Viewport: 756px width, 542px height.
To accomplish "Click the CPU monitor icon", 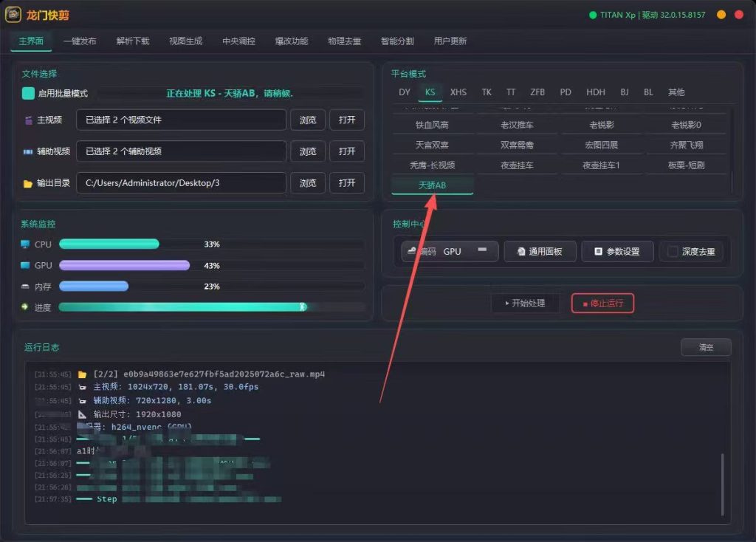I will (25, 244).
